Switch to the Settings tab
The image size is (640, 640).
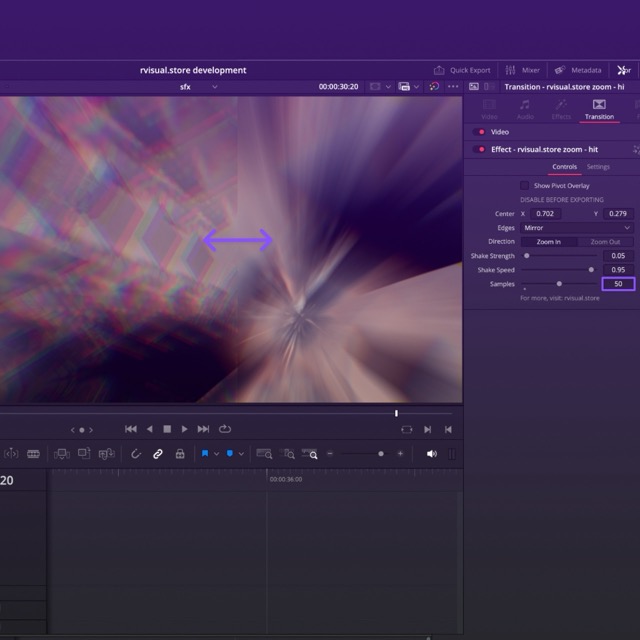[598, 167]
